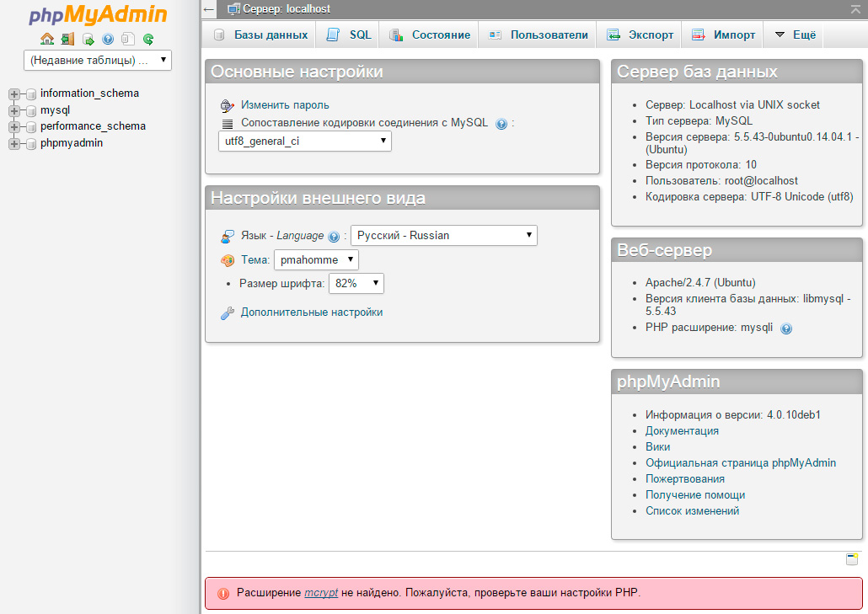Image resolution: width=868 pixels, height=614 pixels.
Task: Open the Экспорт tab
Action: click(x=640, y=35)
